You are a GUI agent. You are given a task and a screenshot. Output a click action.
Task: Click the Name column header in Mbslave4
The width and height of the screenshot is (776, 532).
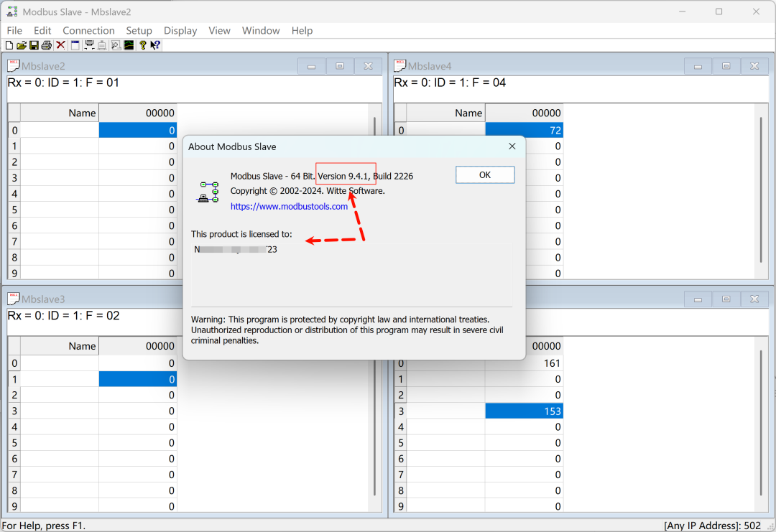point(446,113)
